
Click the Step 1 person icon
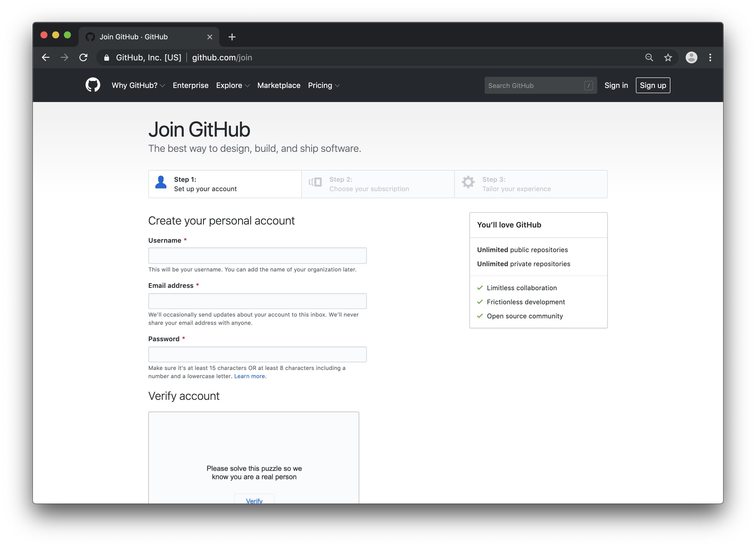click(x=161, y=182)
